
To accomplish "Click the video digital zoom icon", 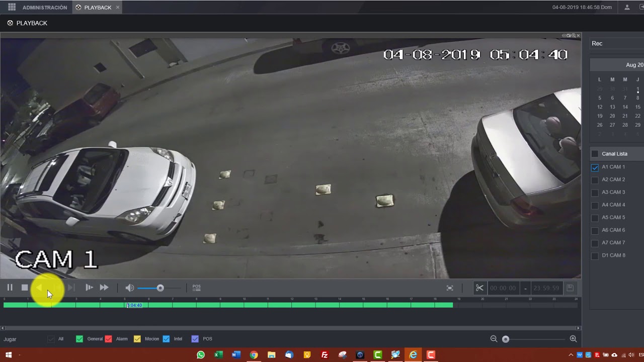I will coord(573,36).
